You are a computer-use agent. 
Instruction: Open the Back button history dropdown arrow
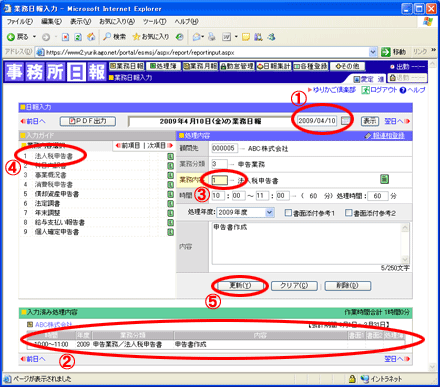(x=34, y=37)
